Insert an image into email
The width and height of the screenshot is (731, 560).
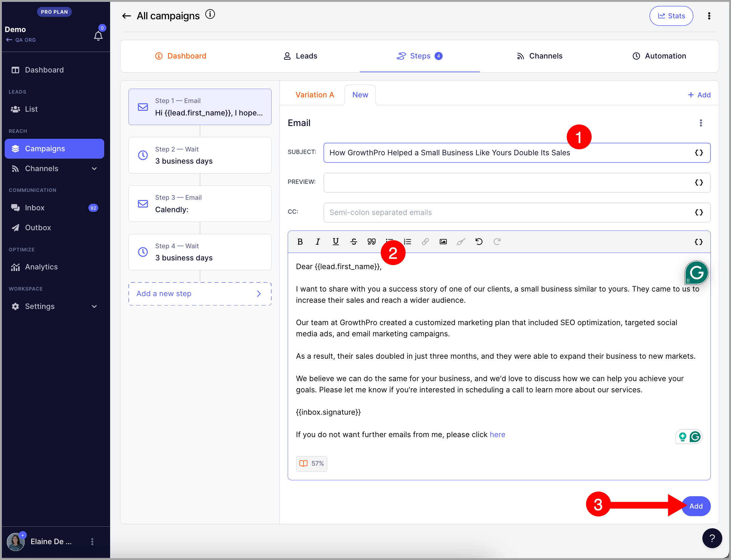click(443, 242)
